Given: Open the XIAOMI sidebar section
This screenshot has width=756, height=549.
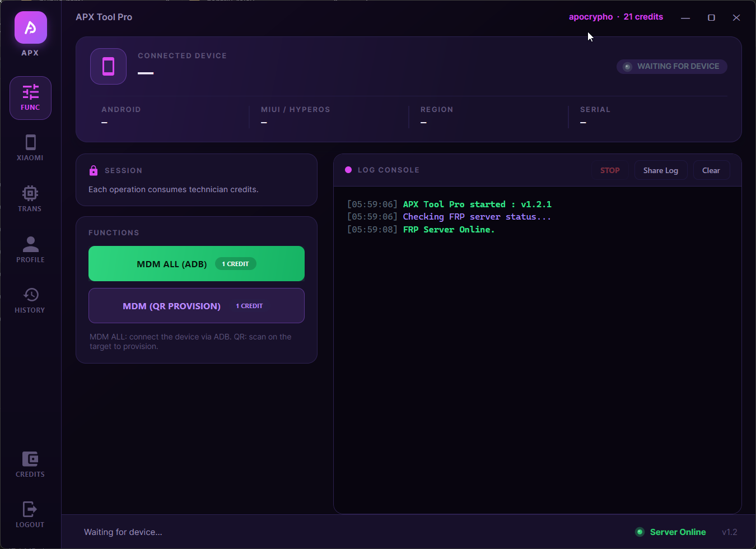Looking at the screenshot, I should coord(30,148).
